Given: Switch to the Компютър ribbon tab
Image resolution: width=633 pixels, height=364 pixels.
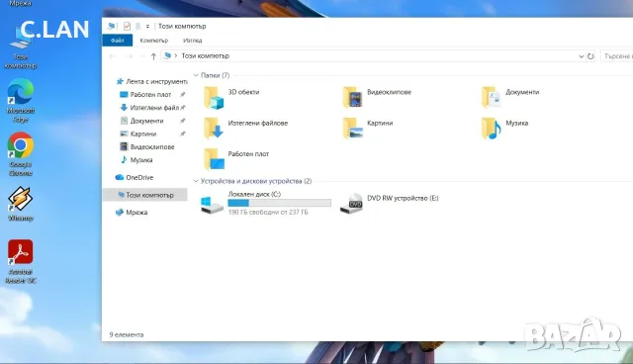Looking at the screenshot, I should (x=154, y=41).
